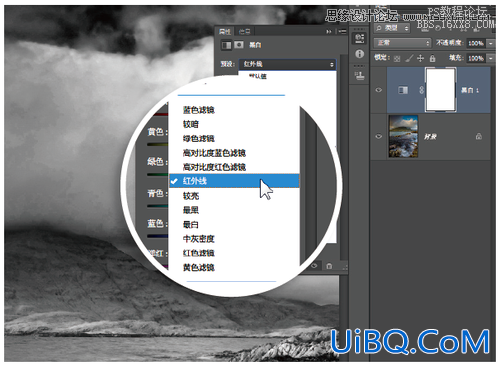Screen dimensions: 500x366
Task: Click the 绿色 slider track
Action: 157,174
